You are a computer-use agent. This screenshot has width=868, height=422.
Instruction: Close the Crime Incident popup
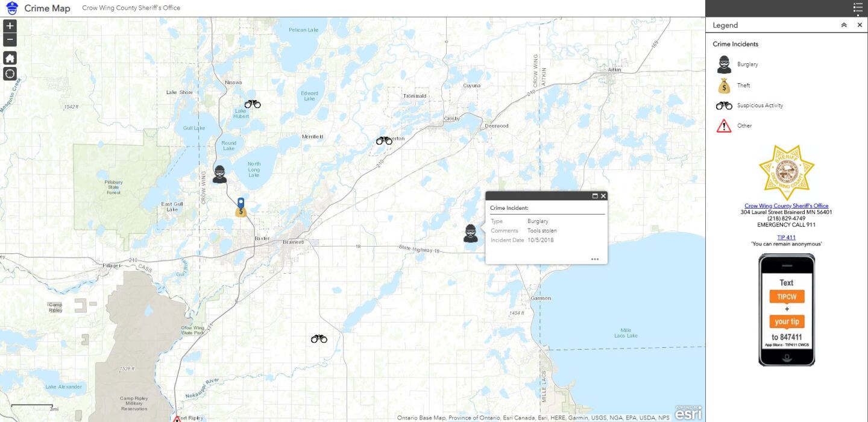[603, 196]
